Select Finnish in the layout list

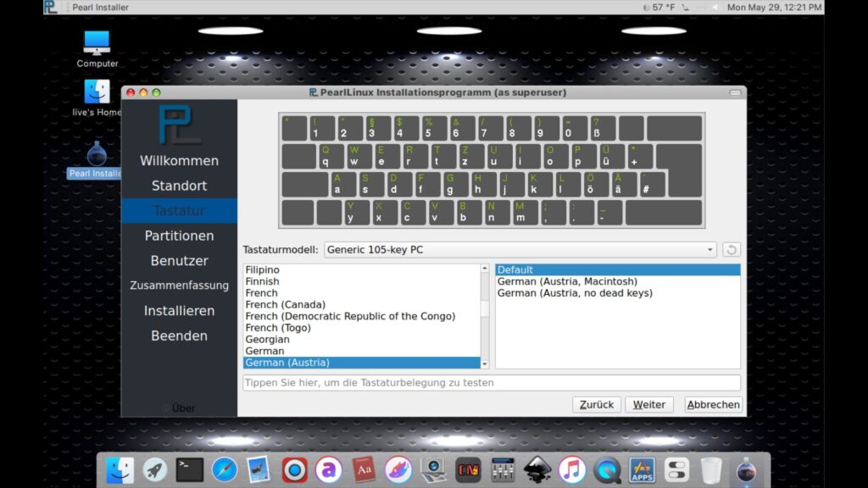pos(361,281)
